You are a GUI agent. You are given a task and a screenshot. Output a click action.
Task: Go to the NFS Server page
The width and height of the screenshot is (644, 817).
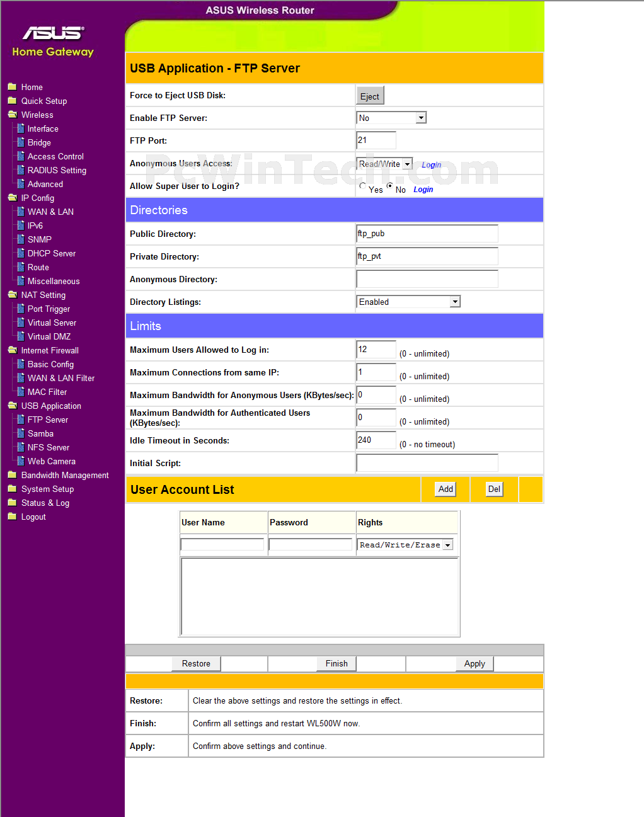coord(49,447)
